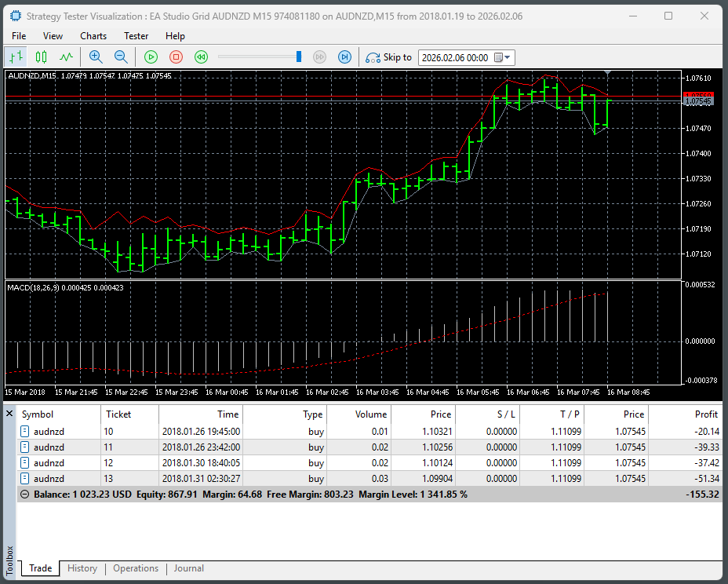Sort trades by the Profit column header
This screenshot has width=728, height=584.
(705, 414)
